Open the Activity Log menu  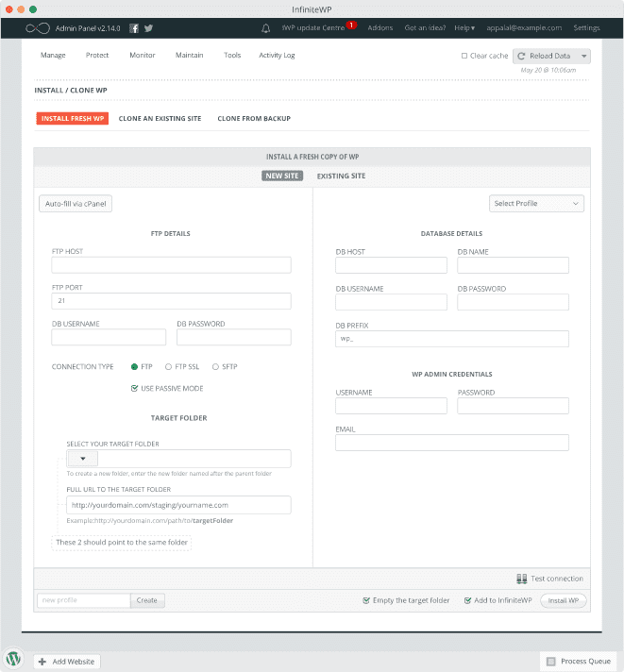click(x=277, y=55)
